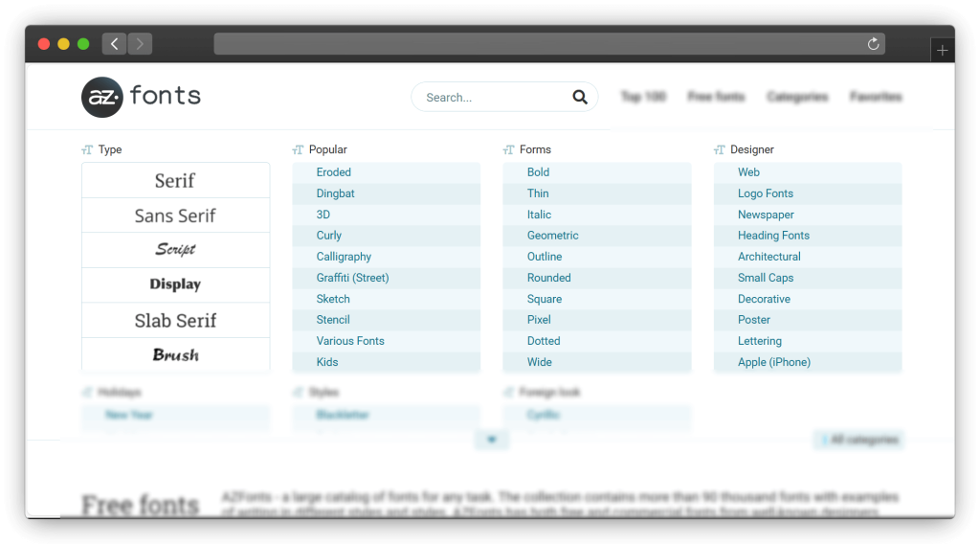Image resolution: width=980 pixels, height=544 pixels.
Task: Click the AZ Fonts logo
Action: pos(141,97)
